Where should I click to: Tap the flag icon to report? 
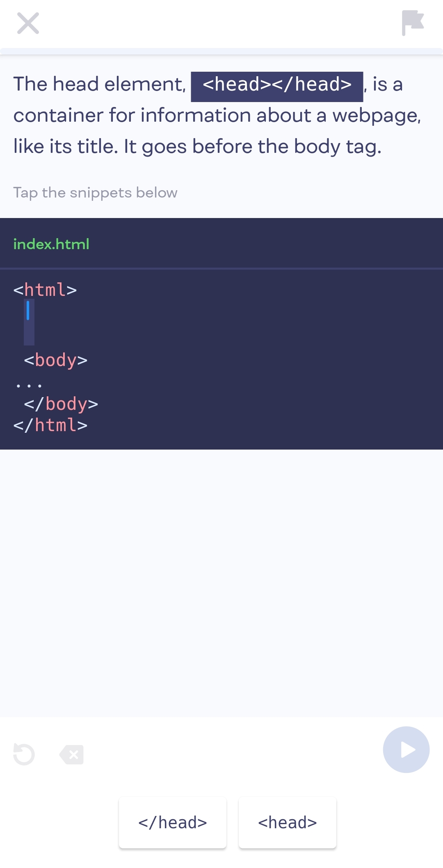(412, 23)
